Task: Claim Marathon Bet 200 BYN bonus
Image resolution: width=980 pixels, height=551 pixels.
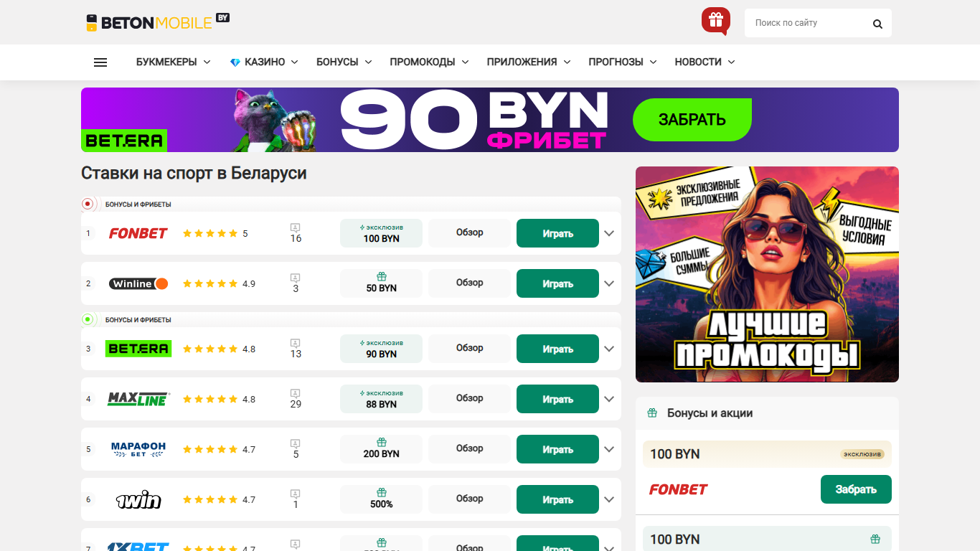Action: [381, 449]
